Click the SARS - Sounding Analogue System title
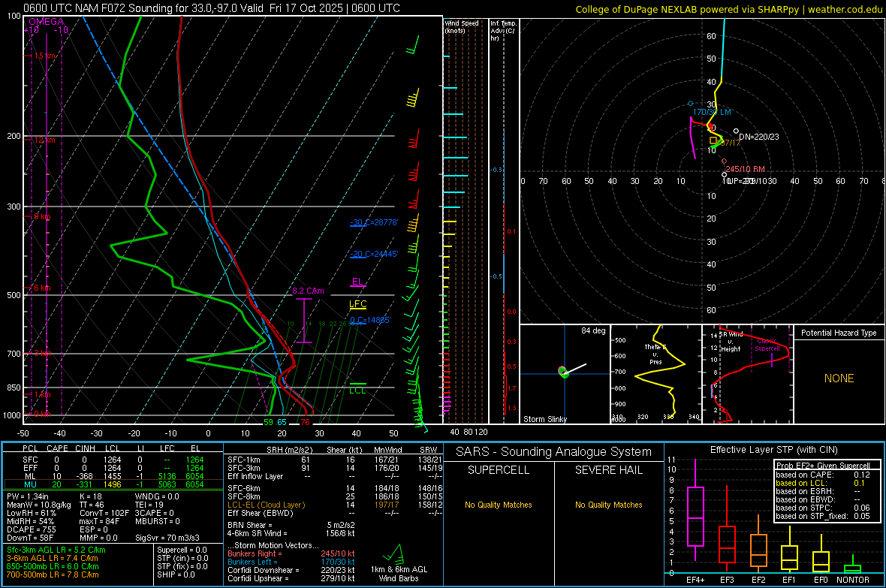Viewport: 886px width, 588px height. point(554,452)
